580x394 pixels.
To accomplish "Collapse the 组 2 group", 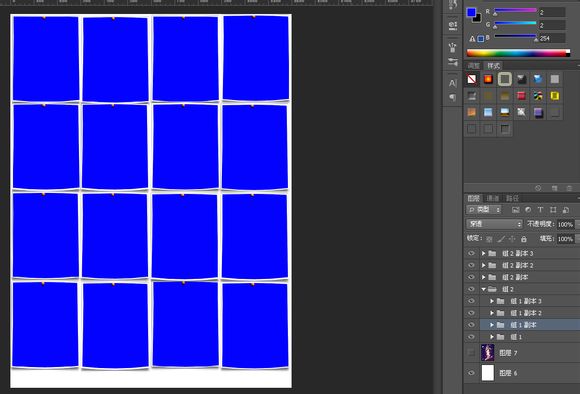I will click(x=483, y=289).
